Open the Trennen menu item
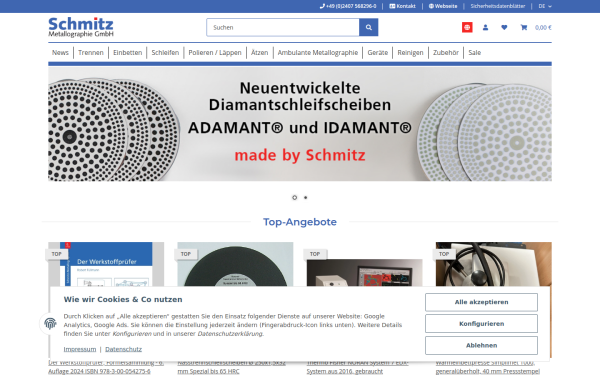Image resolution: width=600 pixels, height=375 pixels. point(91,52)
